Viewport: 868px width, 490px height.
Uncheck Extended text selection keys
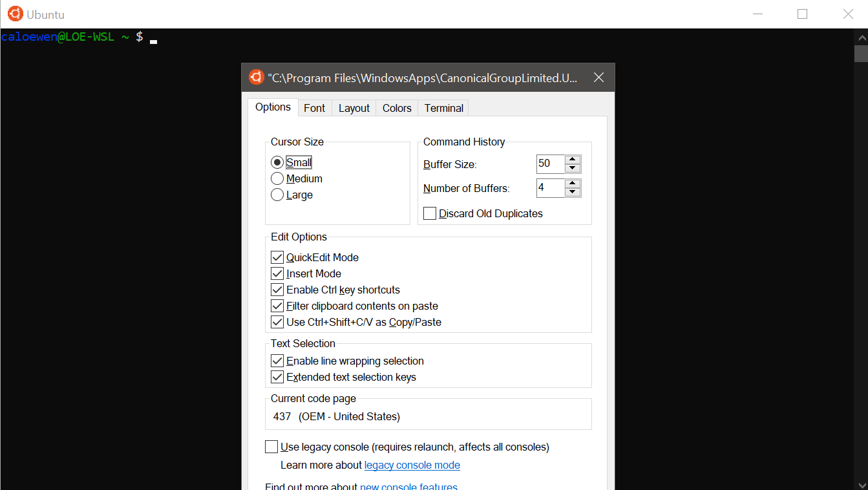click(x=277, y=376)
